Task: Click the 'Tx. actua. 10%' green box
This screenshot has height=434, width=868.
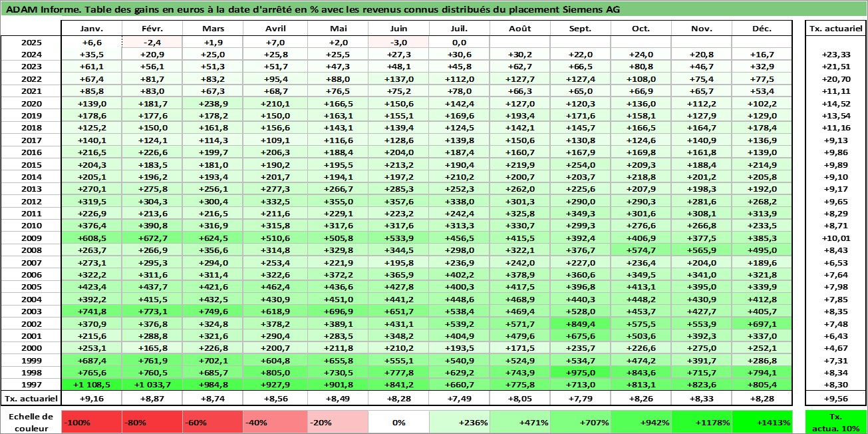Action: point(836,422)
